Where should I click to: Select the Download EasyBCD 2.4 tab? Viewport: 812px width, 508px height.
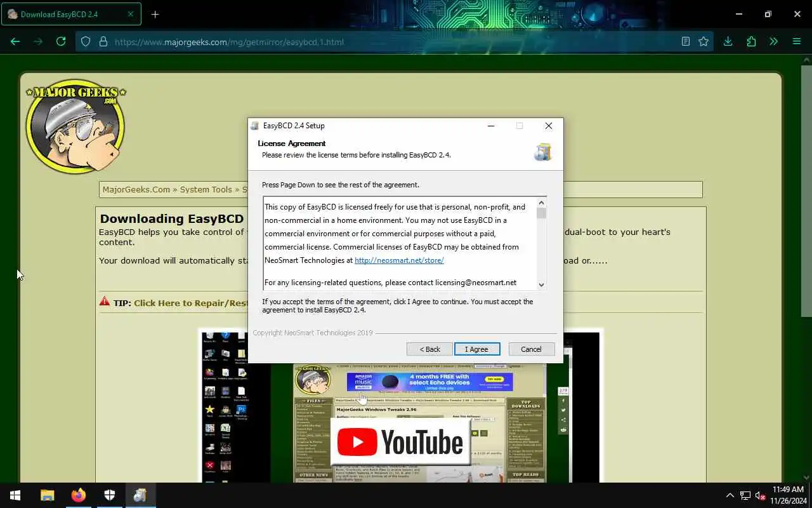coord(71,14)
